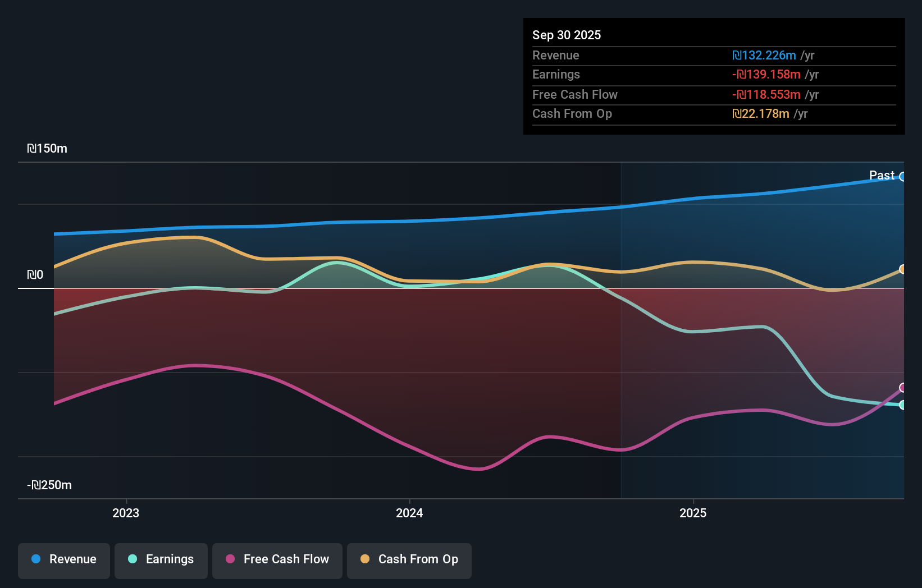Click the yellow Cash From Op legend dot
The image size is (922, 588).
(x=365, y=559)
